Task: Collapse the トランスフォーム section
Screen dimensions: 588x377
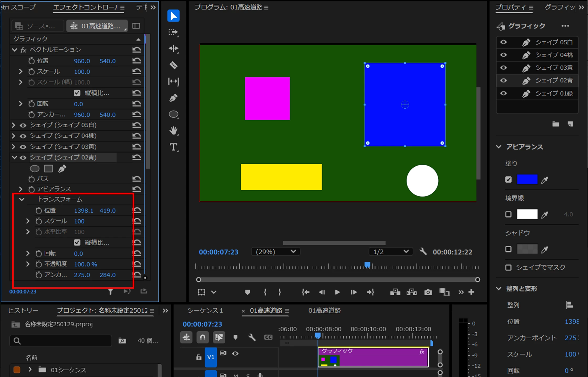Action: (x=22, y=199)
